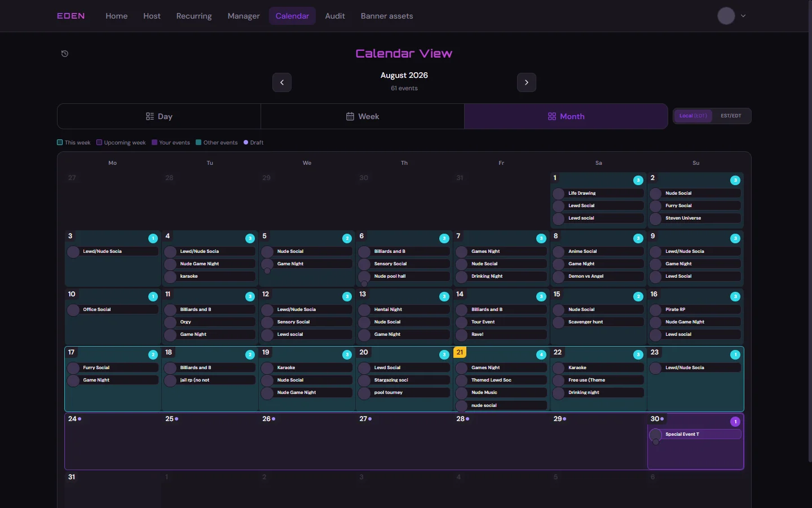This screenshot has height=508, width=812.
Task: Expand the account menu chevron
Action: 743,16
